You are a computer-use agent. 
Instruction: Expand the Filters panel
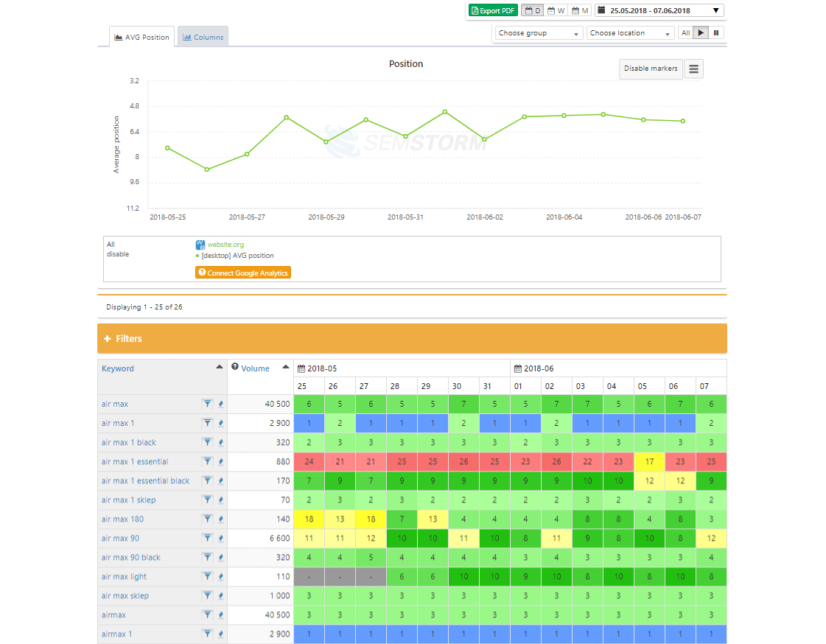pos(123,339)
